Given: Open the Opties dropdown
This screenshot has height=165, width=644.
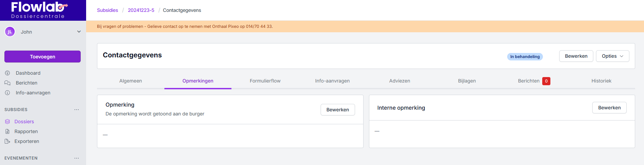Looking at the screenshot, I should click(612, 56).
